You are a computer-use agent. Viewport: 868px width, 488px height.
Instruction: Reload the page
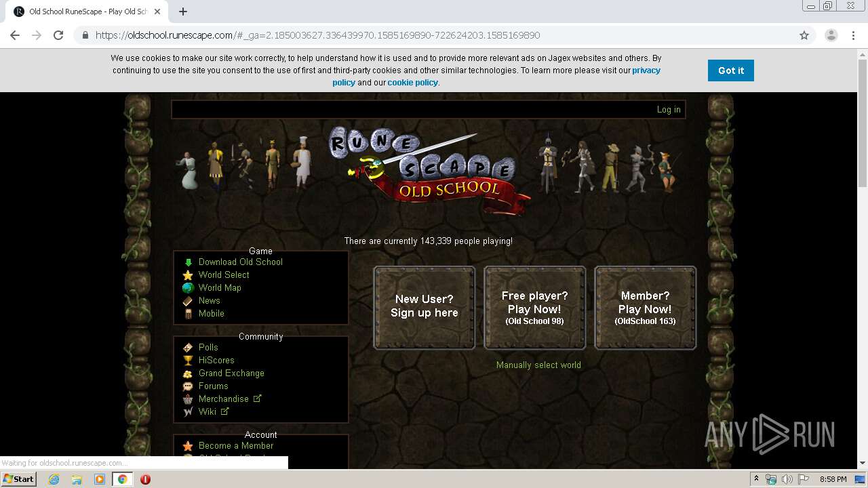click(58, 35)
